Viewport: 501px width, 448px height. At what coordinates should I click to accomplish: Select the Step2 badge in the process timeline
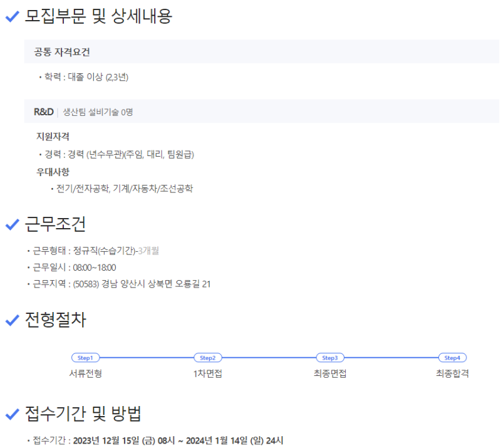(207, 358)
